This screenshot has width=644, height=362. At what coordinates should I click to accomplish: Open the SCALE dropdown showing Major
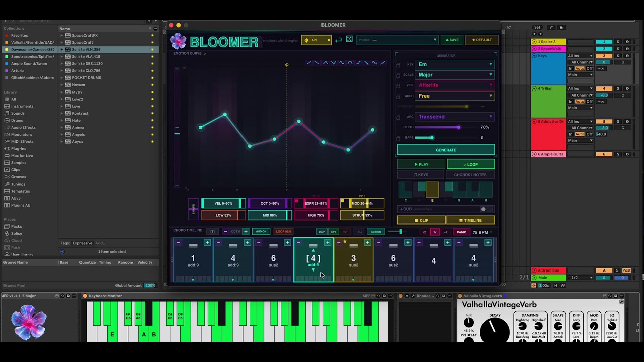click(x=455, y=75)
